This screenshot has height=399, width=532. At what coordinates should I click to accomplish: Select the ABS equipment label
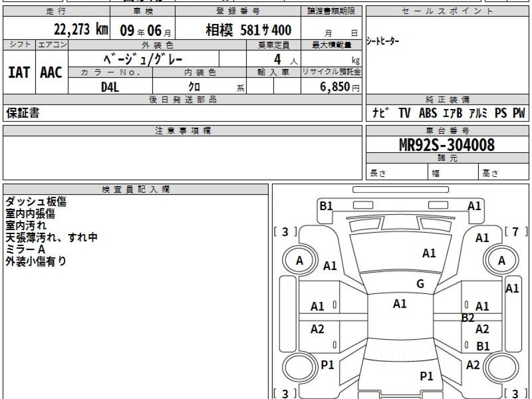[x=428, y=113]
